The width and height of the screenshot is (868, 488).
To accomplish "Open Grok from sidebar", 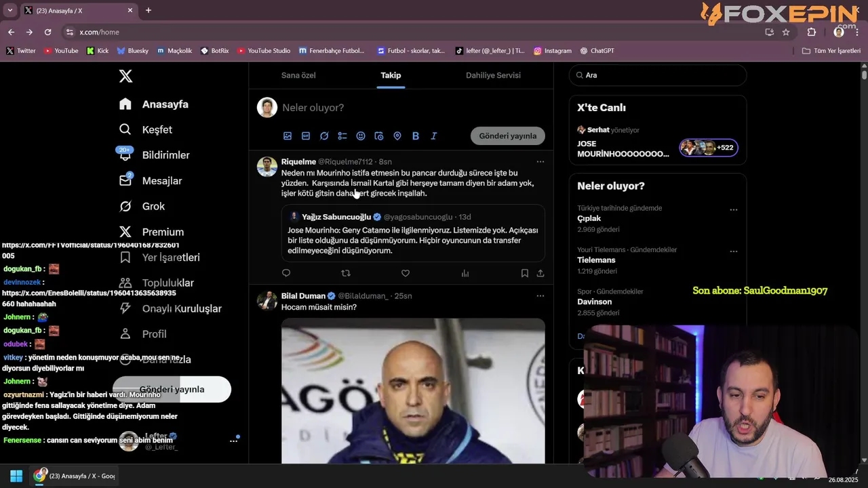I will [x=142, y=206].
